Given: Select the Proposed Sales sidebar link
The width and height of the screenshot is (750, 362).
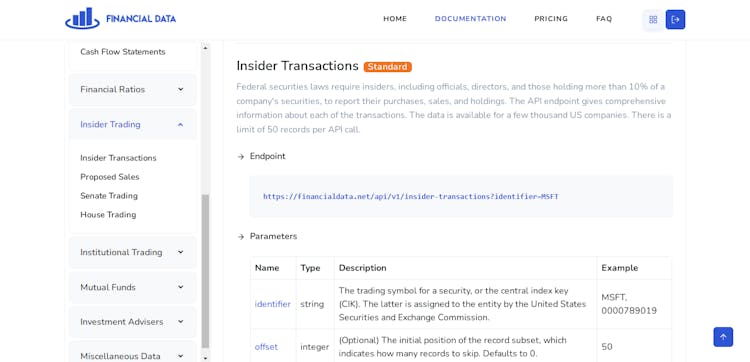Looking at the screenshot, I should coord(110,177).
